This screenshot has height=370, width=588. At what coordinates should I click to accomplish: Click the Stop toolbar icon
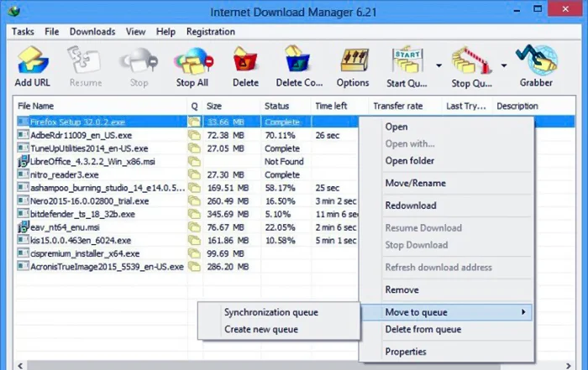[x=139, y=60]
